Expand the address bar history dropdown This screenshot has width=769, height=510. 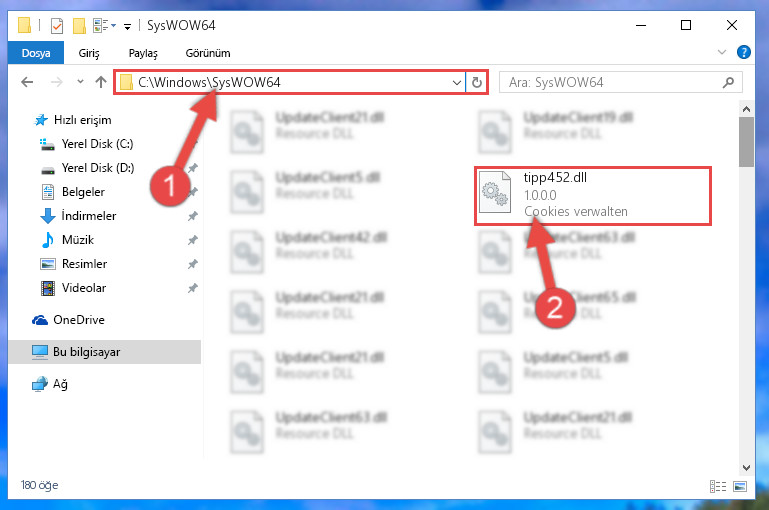[x=456, y=82]
